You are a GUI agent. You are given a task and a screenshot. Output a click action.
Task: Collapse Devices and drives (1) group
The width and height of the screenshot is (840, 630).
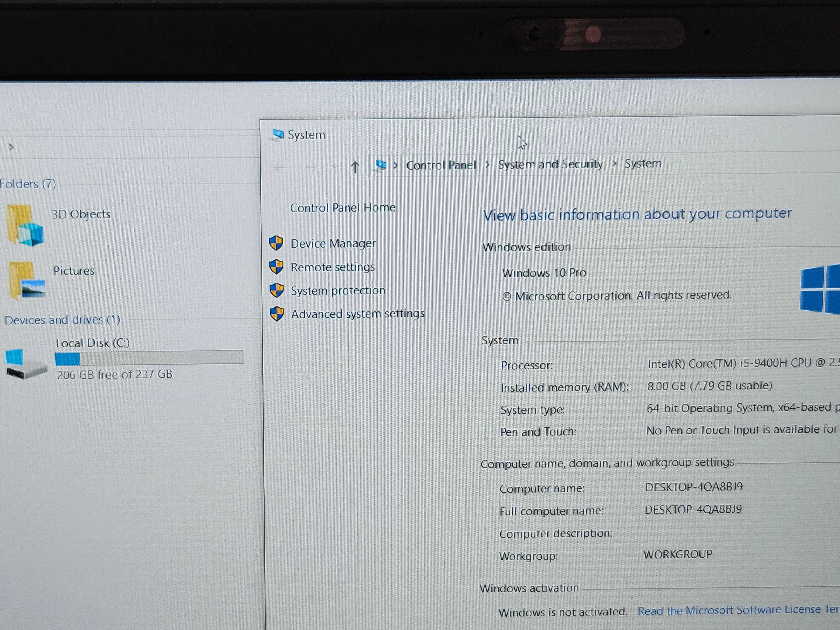click(62, 320)
